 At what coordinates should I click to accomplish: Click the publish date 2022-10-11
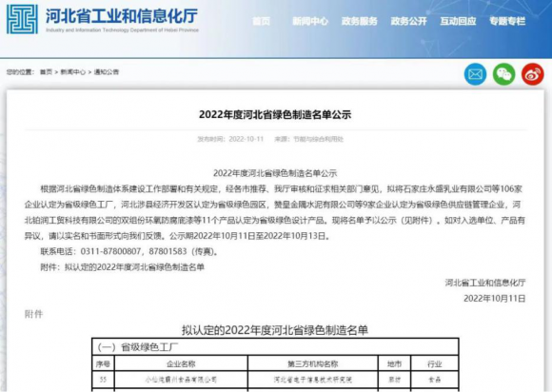pyautogui.click(x=246, y=139)
